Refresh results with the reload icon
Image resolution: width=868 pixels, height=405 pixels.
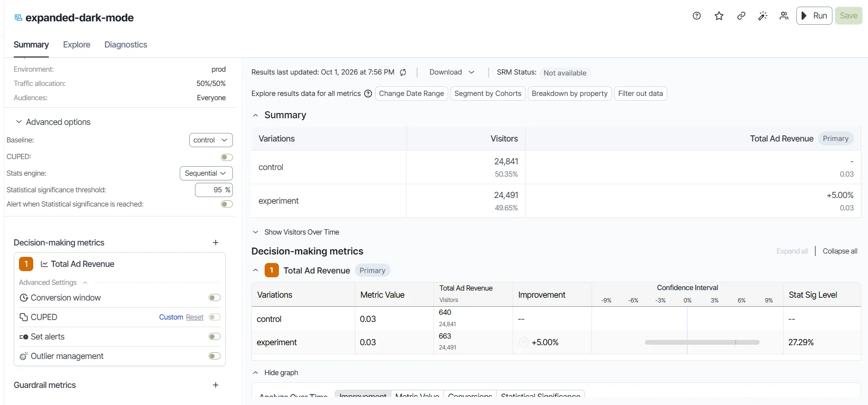[x=403, y=72]
